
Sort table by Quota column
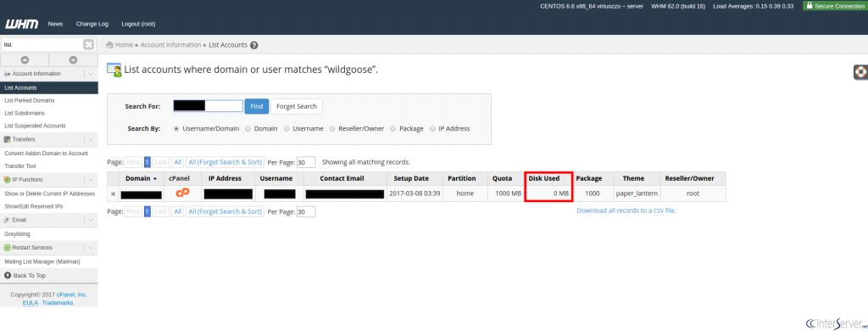point(502,178)
